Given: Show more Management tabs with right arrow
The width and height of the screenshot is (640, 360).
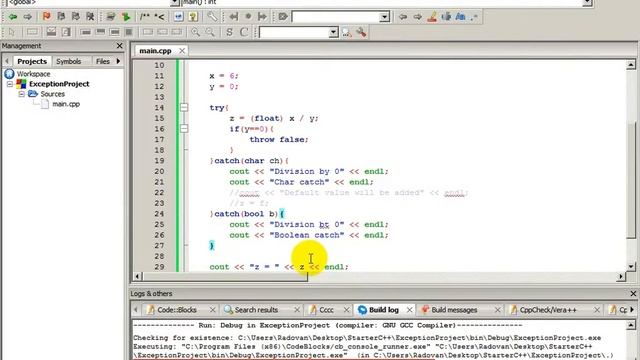Looking at the screenshot, I should [x=119, y=61].
